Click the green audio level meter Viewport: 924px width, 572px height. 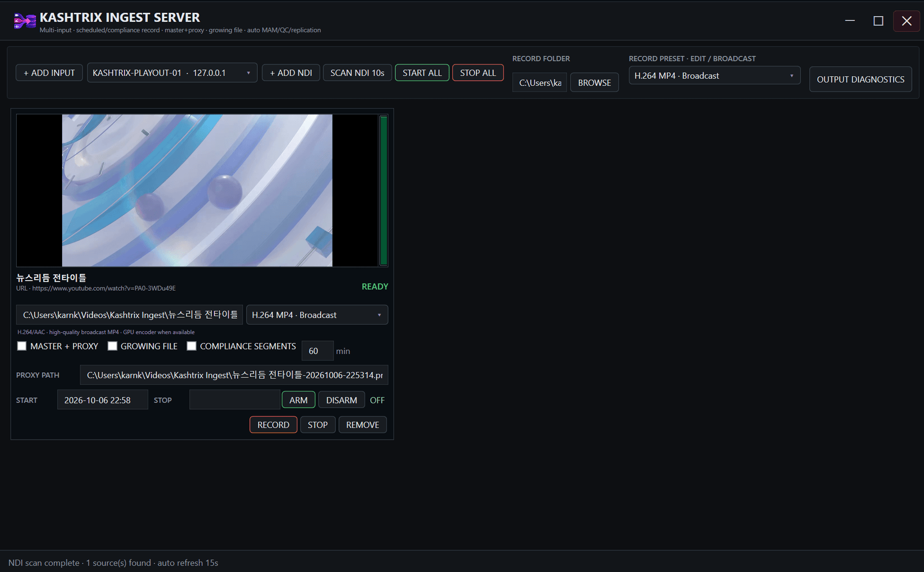pyautogui.click(x=384, y=191)
